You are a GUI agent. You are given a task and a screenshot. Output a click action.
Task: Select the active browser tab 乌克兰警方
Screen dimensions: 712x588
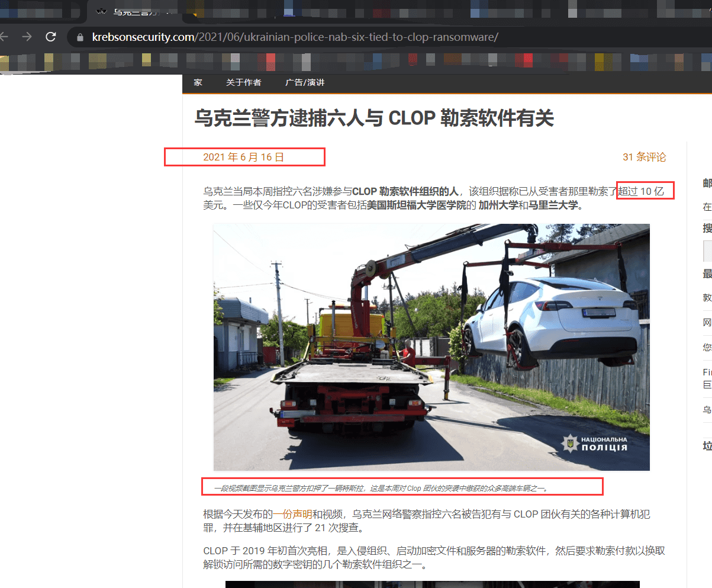(134, 11)
